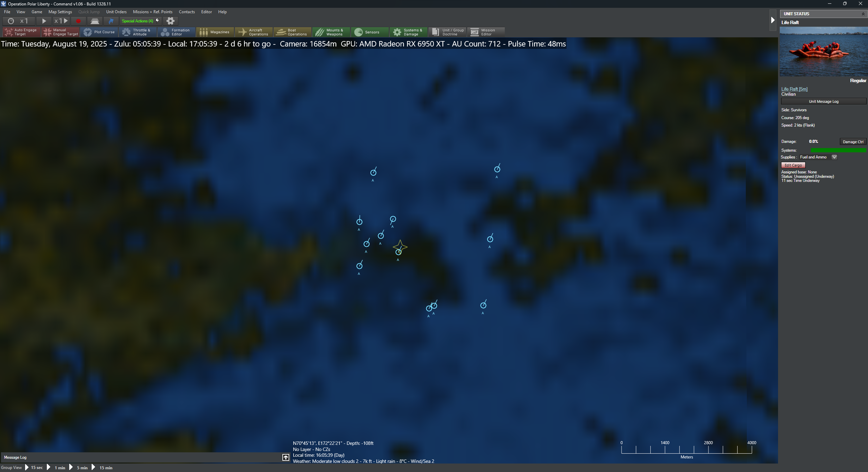Open the Map Settings menu
Screen dimensions: 868x472
click(x=60, y=12)
